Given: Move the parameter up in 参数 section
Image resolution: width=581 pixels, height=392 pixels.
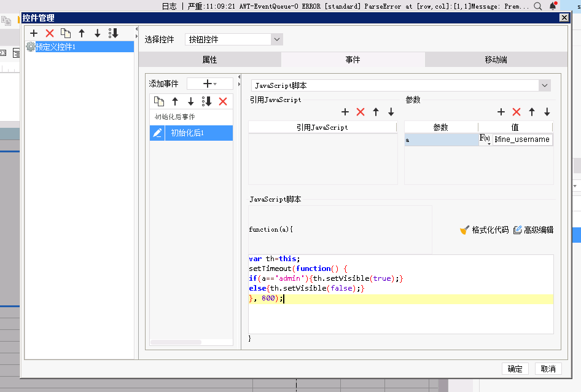Looking at the screenshot, I should [532, 112].
